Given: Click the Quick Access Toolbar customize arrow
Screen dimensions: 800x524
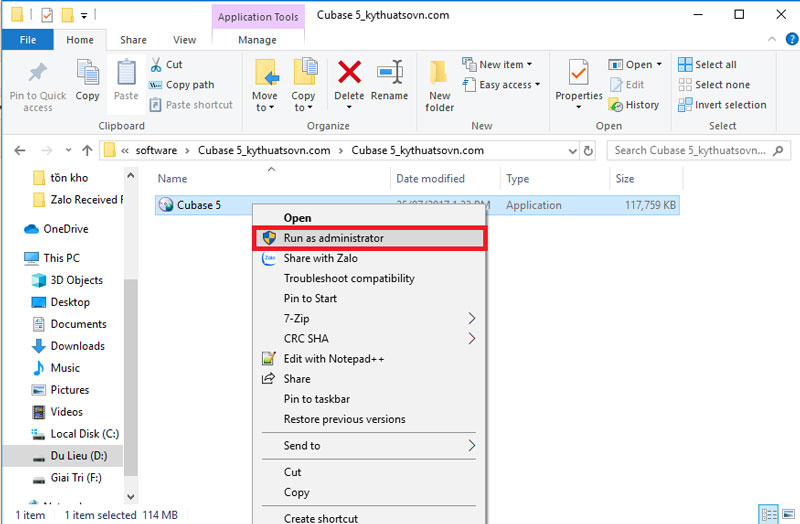Looking at the screenshot, I should [84, 16].
